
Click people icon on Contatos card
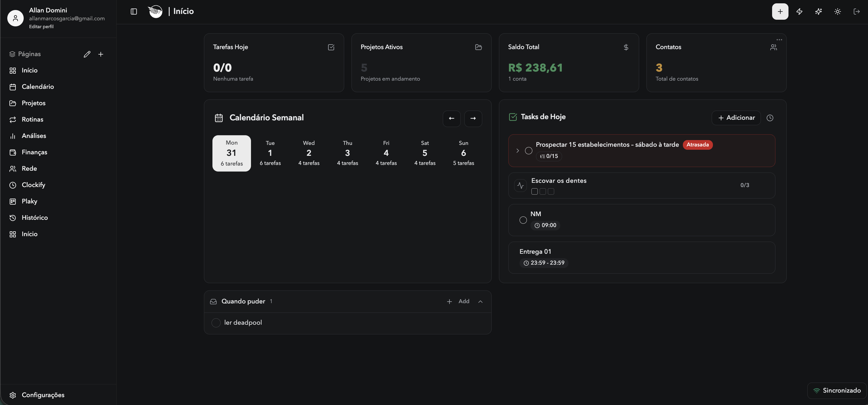(774, 48)
